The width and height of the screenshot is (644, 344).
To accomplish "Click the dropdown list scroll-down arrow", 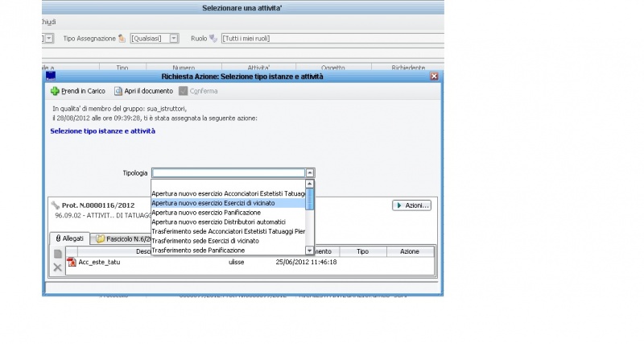I will (310, 251).
